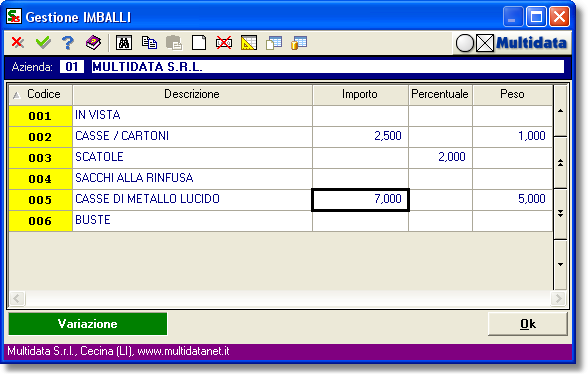Toggle the round circle indicator near Multidata
Image resolution: width=588 pixels, height=376 pixels.
tap(465, 43)
